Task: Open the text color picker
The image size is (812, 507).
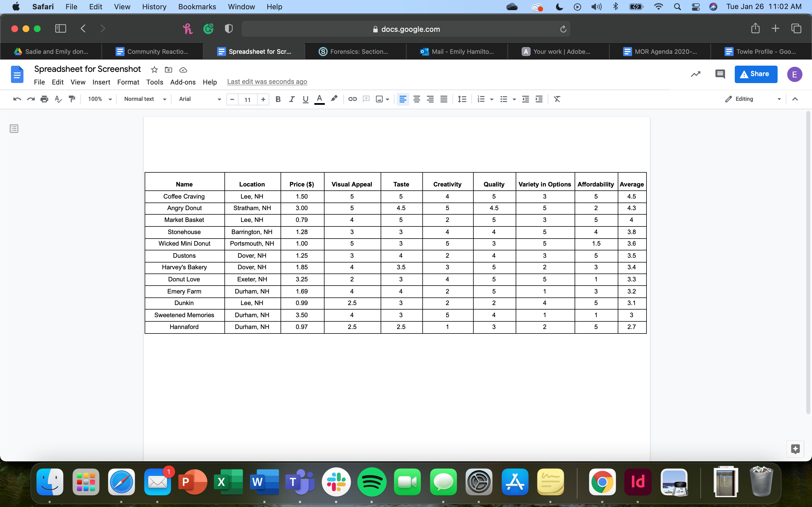Action: click(319, 99)
